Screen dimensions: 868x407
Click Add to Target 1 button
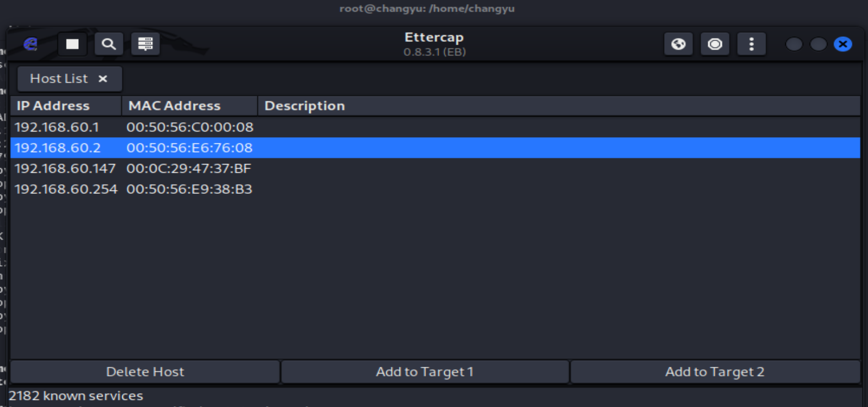click(425, 372)
